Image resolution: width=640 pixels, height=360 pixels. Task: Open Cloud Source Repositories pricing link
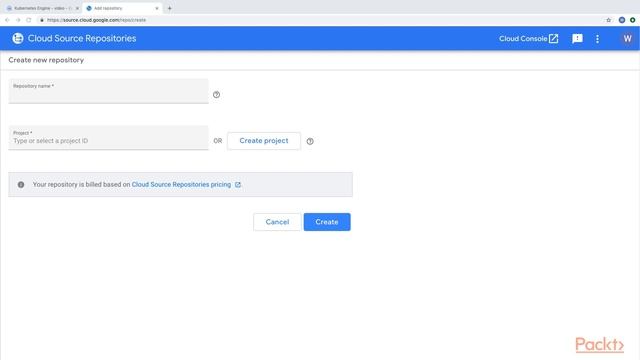click(x=181, y=184)
